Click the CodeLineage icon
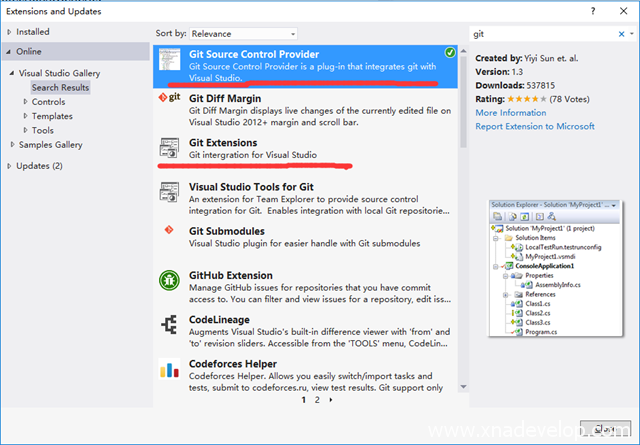This screenshot has height=445, width=640. click(170, 325)
